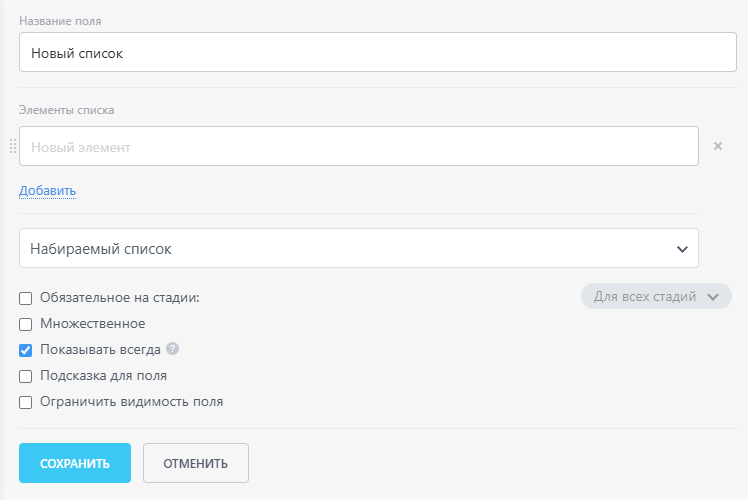
Task: Remove the list element with the X icon
Action: click(717, 146)
